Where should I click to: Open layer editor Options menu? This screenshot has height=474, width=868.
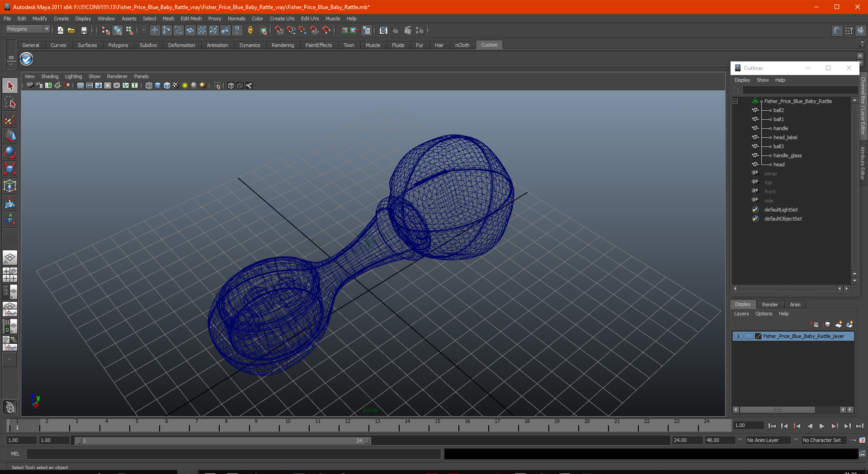pyautogui.click(x=764, y=314)
